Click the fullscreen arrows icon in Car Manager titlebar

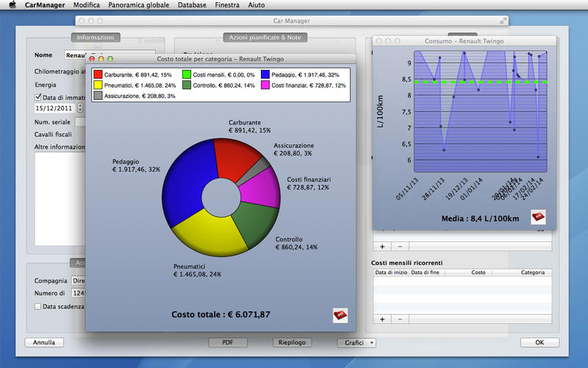tap(503, 21)
